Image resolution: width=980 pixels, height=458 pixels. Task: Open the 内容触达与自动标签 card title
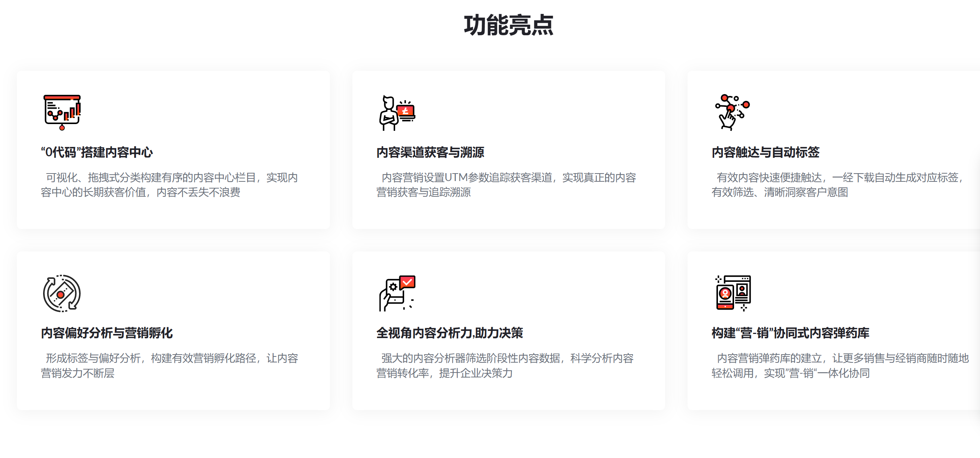[766, 152]
